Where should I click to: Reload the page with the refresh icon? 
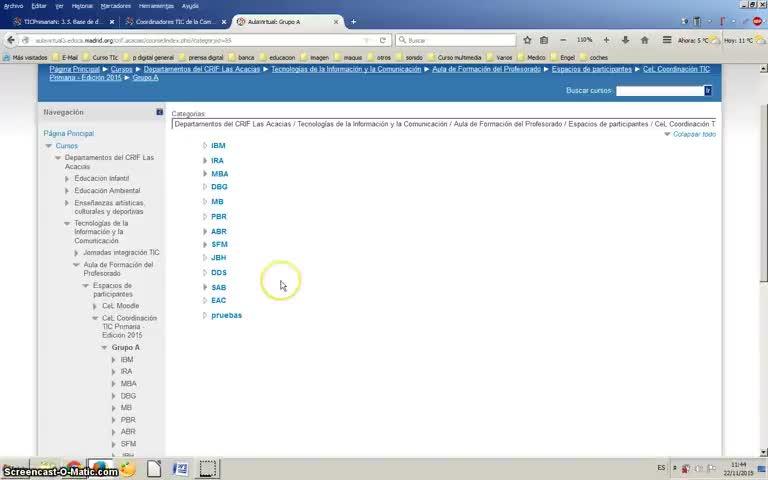pyautogui.click(x=383, y=40)
